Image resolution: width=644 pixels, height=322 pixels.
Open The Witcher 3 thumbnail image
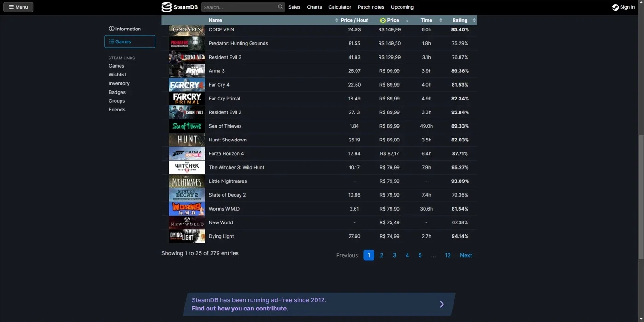pyautogui.click(x=187, y=168)
